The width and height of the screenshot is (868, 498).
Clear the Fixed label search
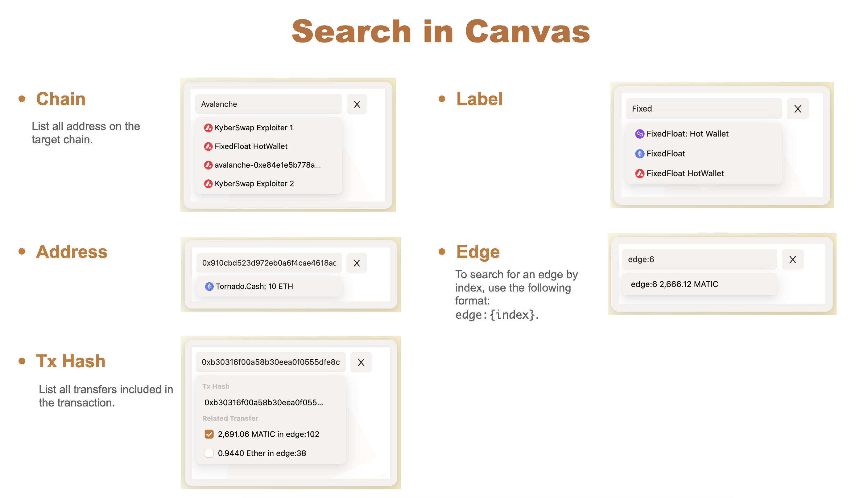point(797,109)
